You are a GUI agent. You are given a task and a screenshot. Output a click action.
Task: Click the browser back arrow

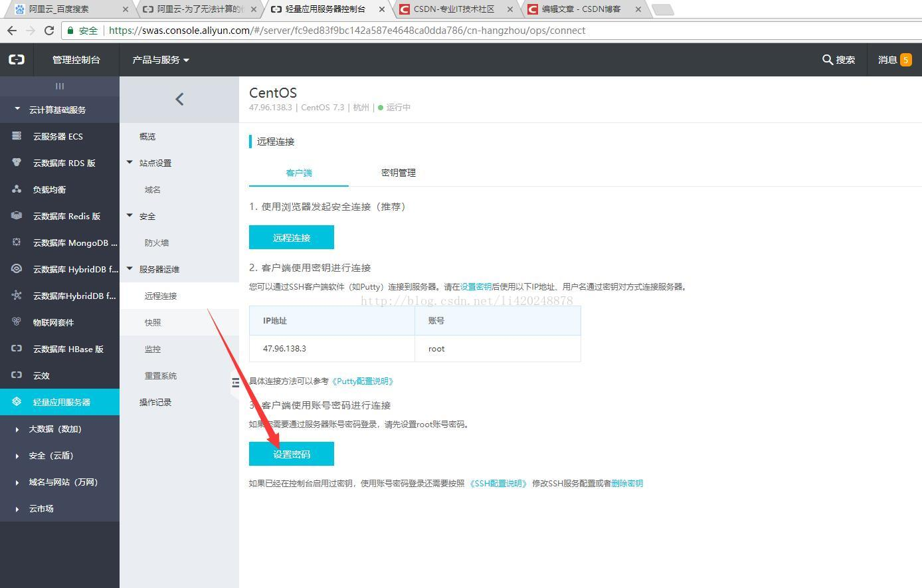(11, 31)
